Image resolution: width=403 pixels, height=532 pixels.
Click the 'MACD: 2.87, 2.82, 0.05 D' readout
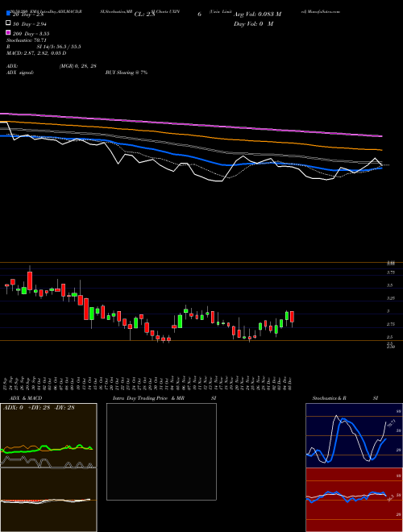[36, 53]
